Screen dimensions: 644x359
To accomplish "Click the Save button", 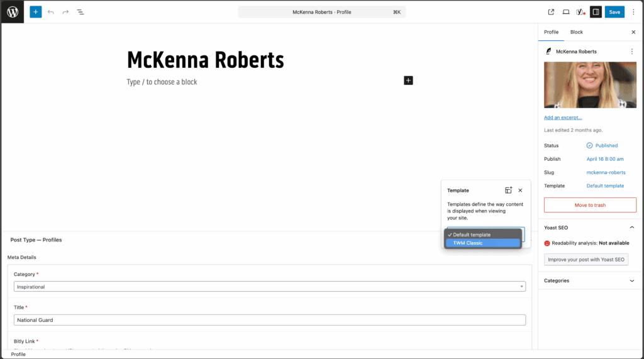I will click(x=614, y=12).
